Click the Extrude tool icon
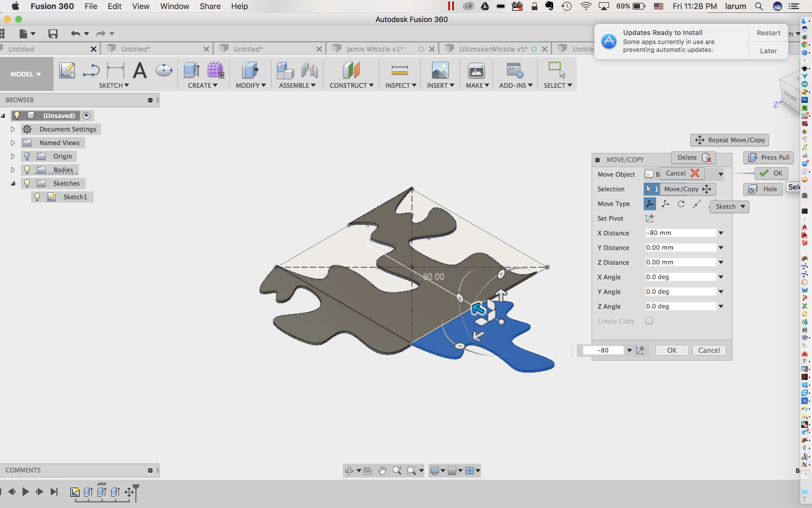 (192, 71)
